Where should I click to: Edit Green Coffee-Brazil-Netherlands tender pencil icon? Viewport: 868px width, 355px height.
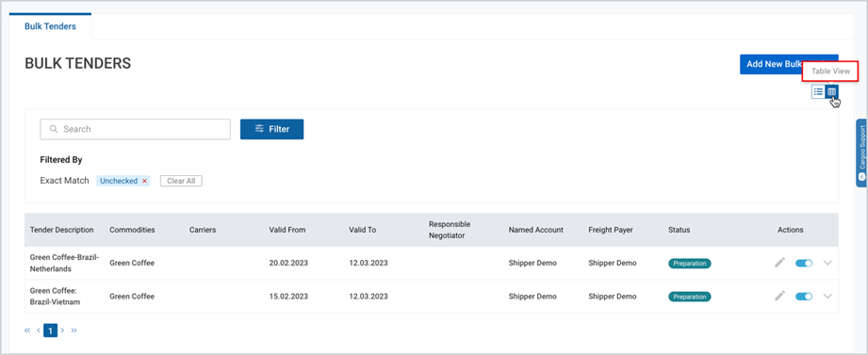pos(780,264)
